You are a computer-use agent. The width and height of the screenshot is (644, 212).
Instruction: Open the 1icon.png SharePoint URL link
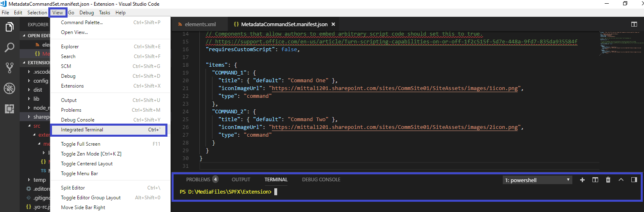(395, 88)
